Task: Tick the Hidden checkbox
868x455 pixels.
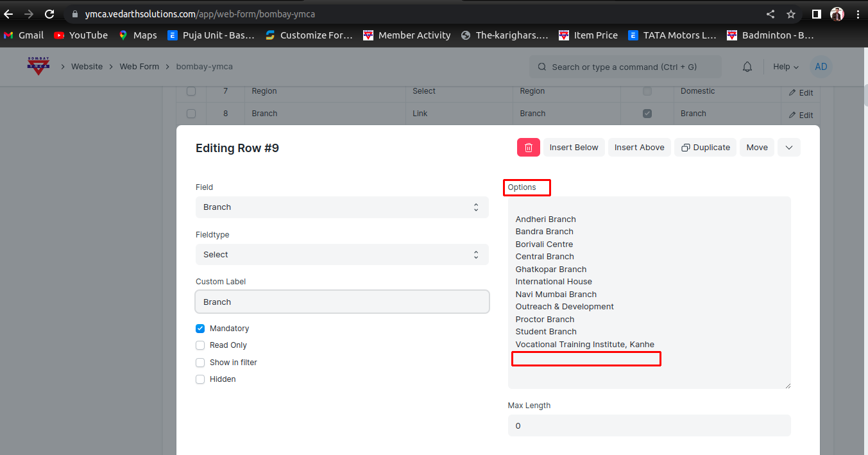Action: [200, 379]
